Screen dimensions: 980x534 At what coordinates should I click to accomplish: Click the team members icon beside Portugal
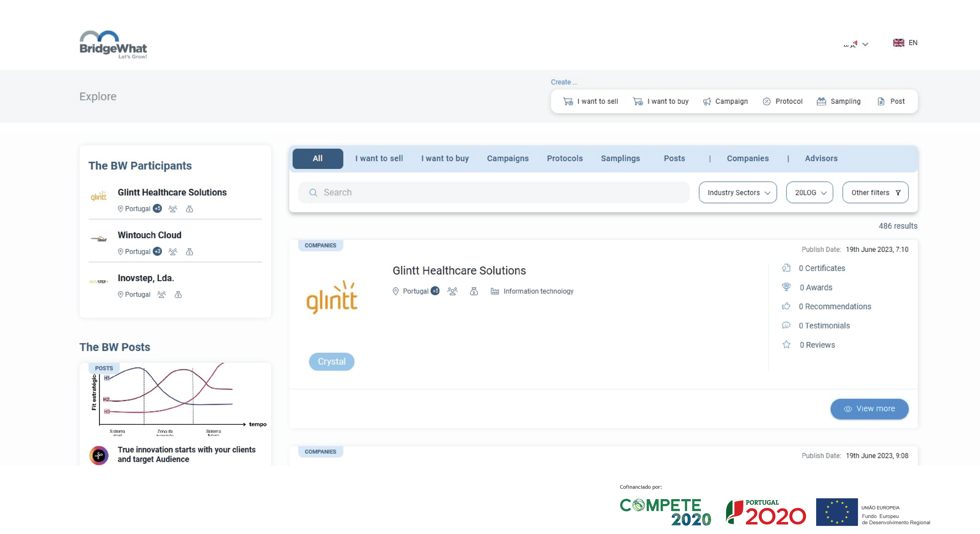click(x=452, y=291)
